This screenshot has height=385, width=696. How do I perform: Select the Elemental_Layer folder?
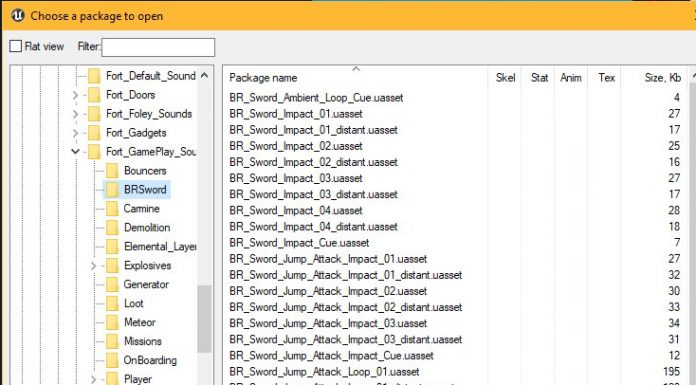tap(160, 246)
